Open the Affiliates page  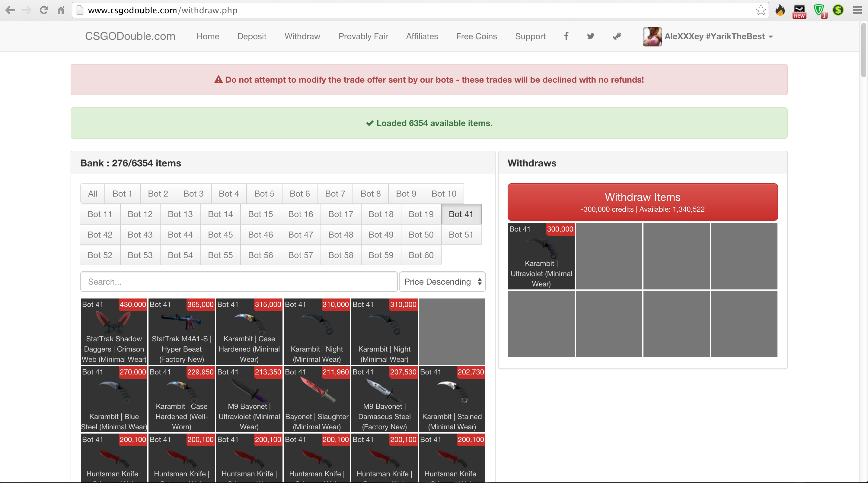pyautogui.click(x=422, y=36)
